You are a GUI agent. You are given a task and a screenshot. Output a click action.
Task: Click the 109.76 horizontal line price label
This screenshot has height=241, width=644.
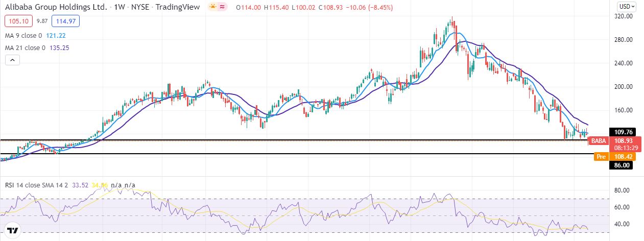pos(623,132)
